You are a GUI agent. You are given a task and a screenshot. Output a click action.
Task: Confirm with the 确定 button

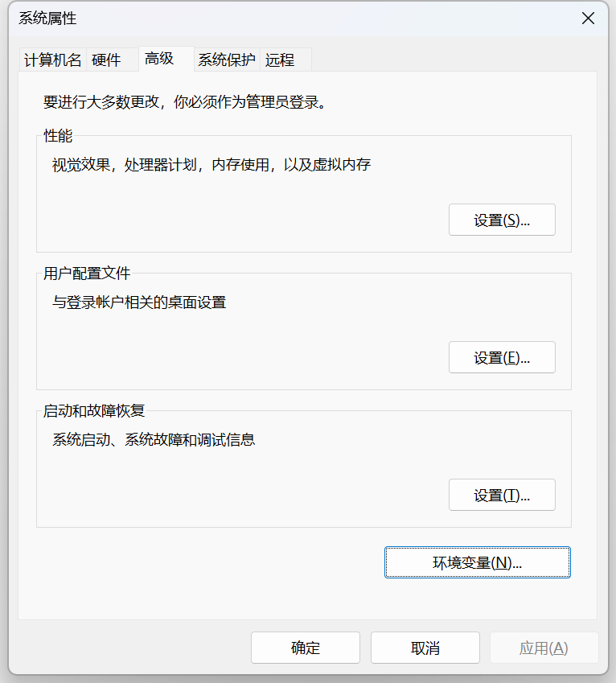305,648
